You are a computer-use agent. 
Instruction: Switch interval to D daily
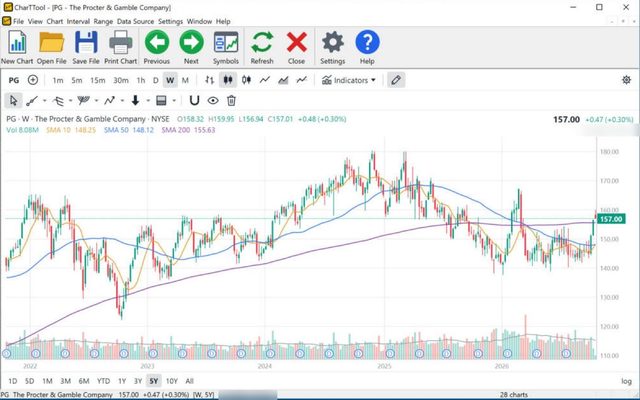click(x=155, y=80)
